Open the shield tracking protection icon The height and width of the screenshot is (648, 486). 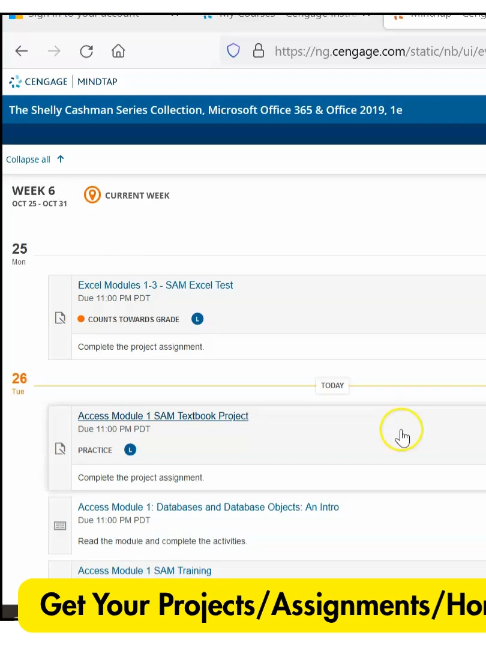coord(233,51)
